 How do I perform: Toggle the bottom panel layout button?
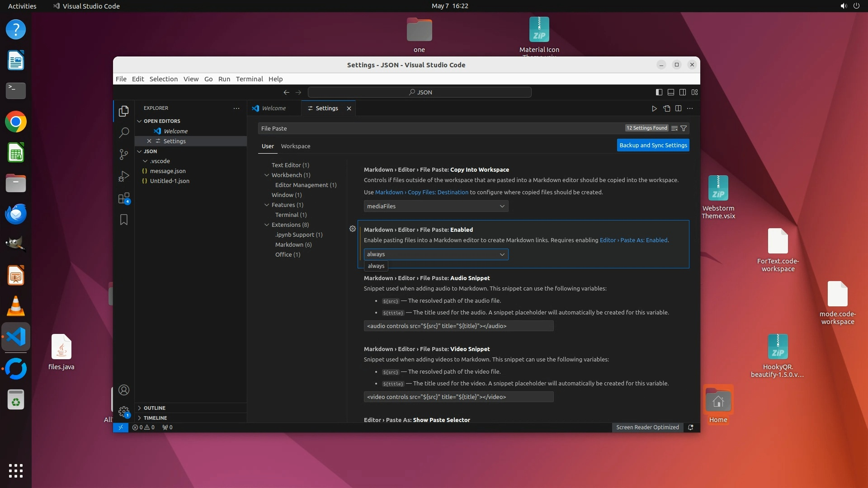(671, 92)
